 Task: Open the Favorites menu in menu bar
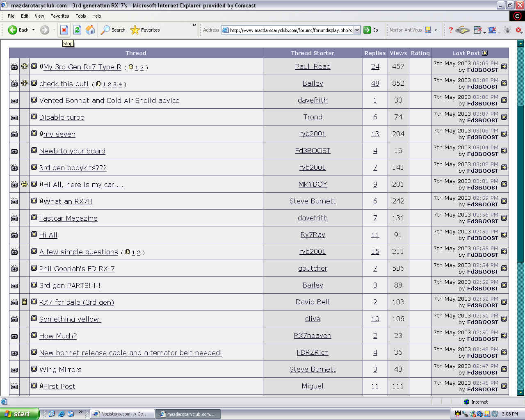point(59,16)
